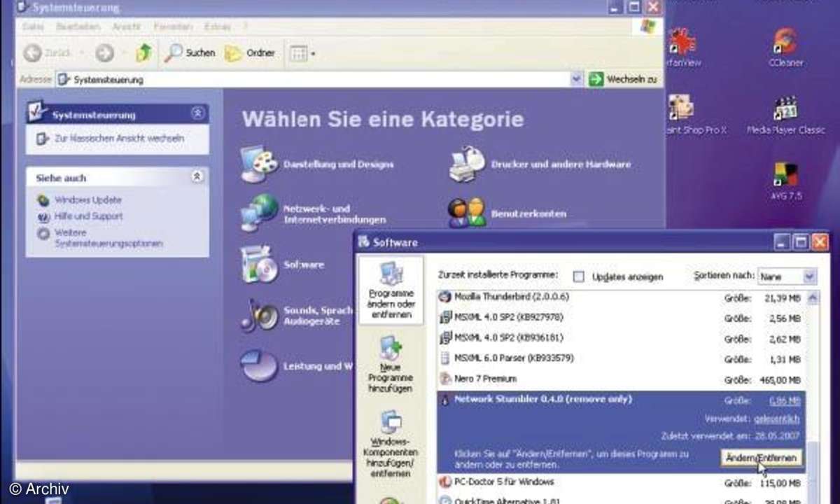The height and width of the screenshot is (504, 840).
Task: Open the Extras menu
Action: click(x=216, y=26)
